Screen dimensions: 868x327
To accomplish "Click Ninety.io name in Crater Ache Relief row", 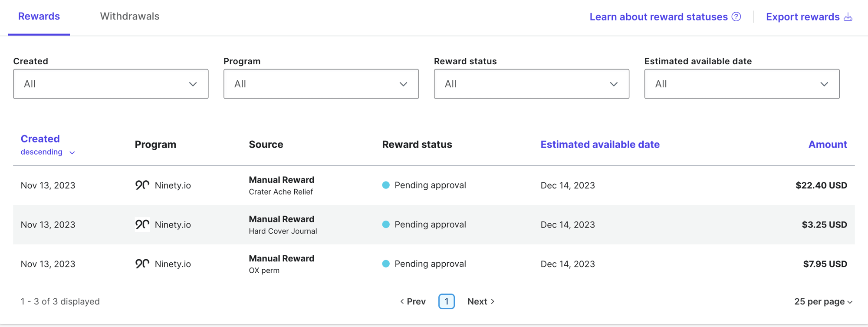I will coord(173,185).
